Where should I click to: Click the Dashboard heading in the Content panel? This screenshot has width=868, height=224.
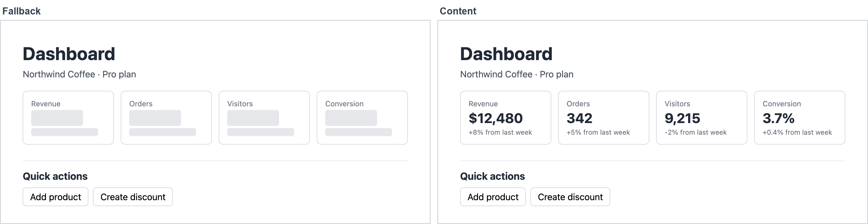(x=506, y=54)
